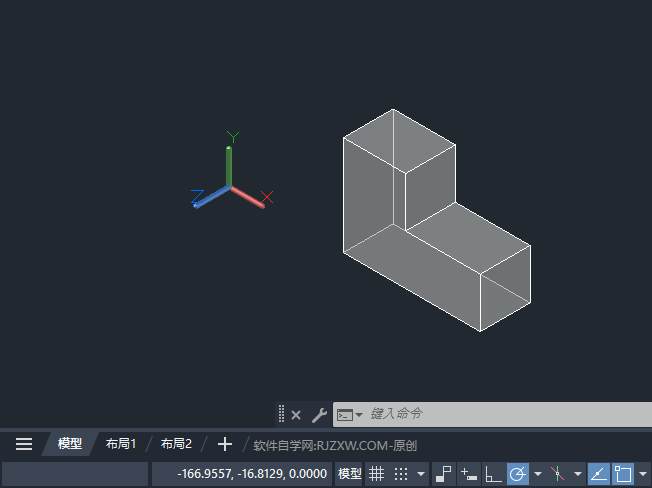652x488 pixels.
Task: Select the L-shaped 3D solid top face
Action: pyautogui.click(x=399, y=140)
